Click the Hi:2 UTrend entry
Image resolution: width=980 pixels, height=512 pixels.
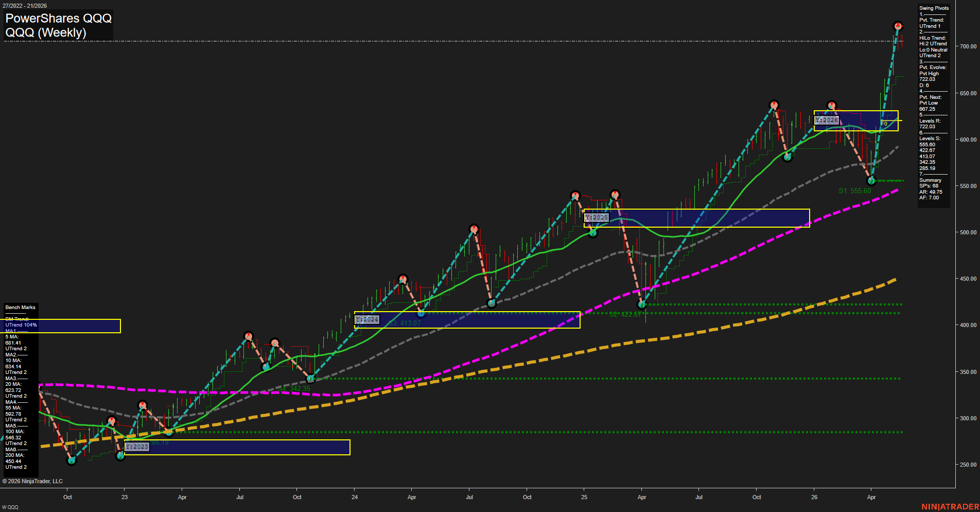(933, 44)
